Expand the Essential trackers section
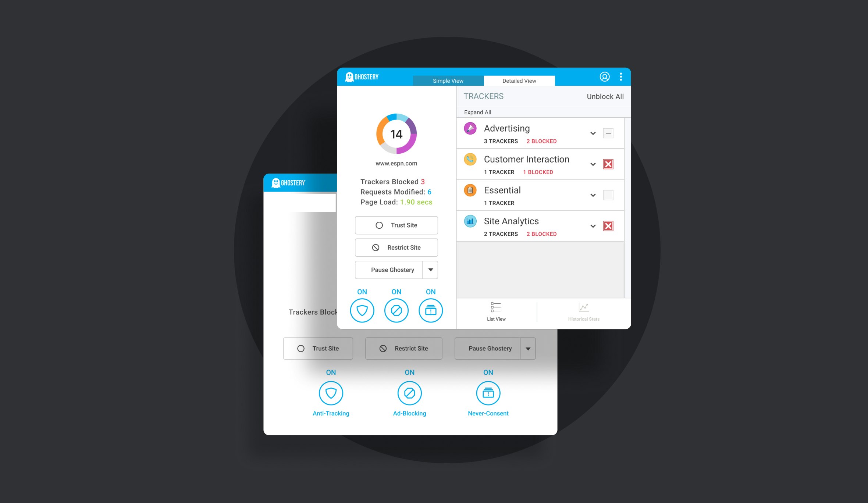The image size is (868, 503). point(591,195)
